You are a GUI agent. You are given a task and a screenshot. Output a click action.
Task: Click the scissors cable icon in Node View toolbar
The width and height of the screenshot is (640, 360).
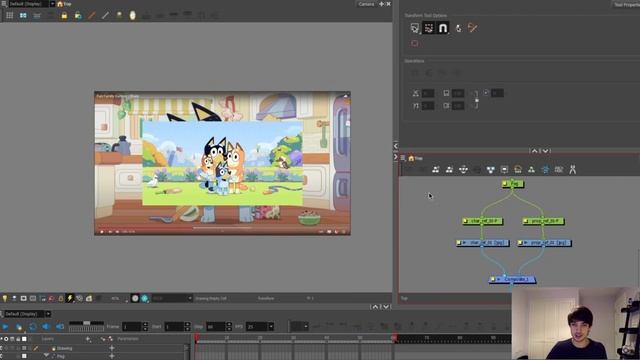(572, 169)
